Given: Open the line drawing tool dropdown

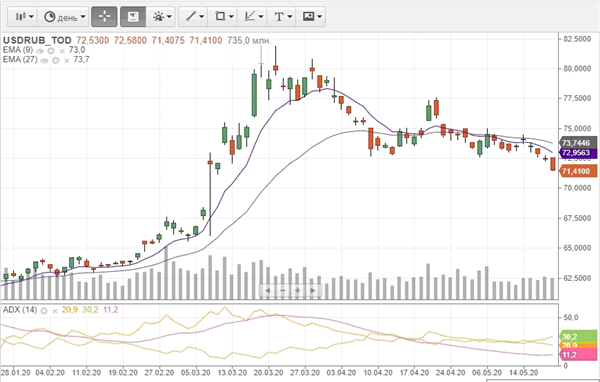Looking at the screenshot, I should coord(193,16).
